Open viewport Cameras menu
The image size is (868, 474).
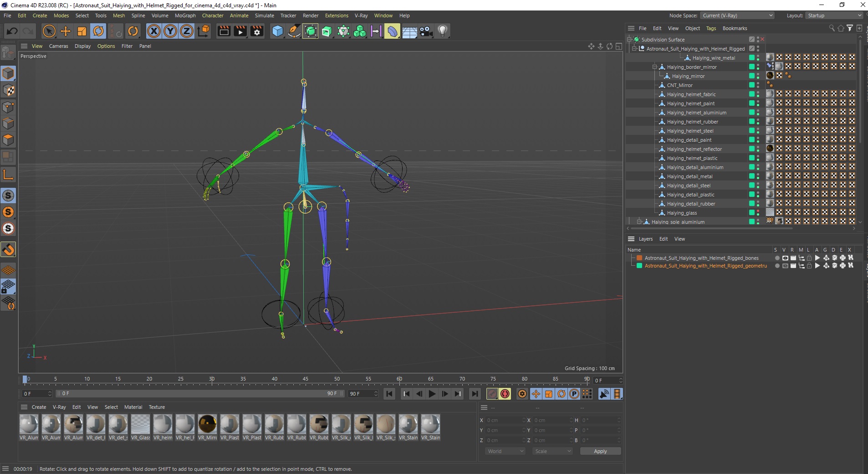click(59, 46)
